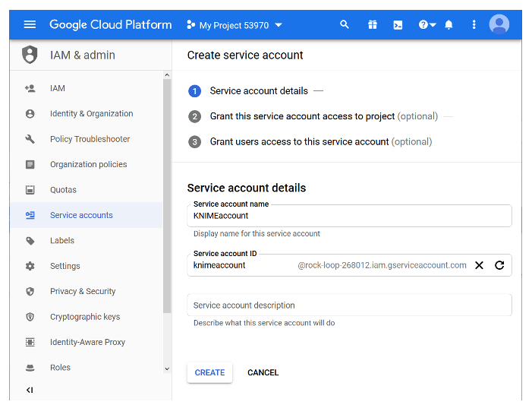Open the hamburger navigation menu
Image resolution: width=532 pixels, height=405 pixels.
(30, 24)
